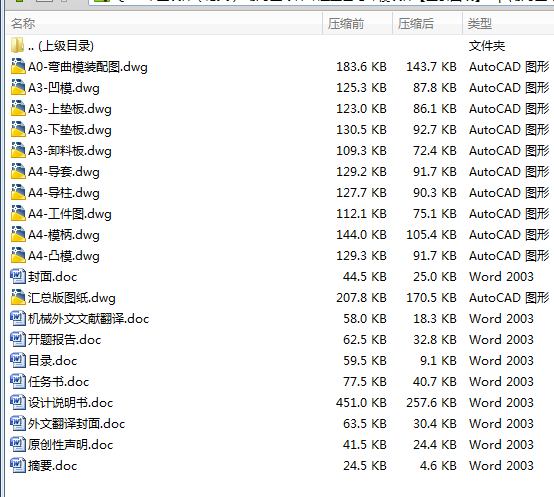Viewport: 554px width, 497px height.
Task: Select the A3-卸料板.dwg file icon
Action: [18, 150]
